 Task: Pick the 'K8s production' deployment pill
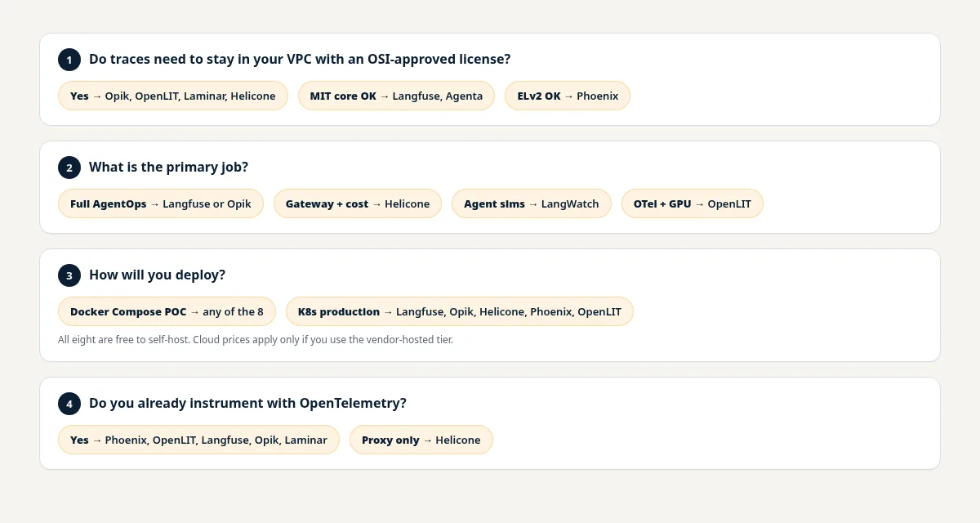460,311
